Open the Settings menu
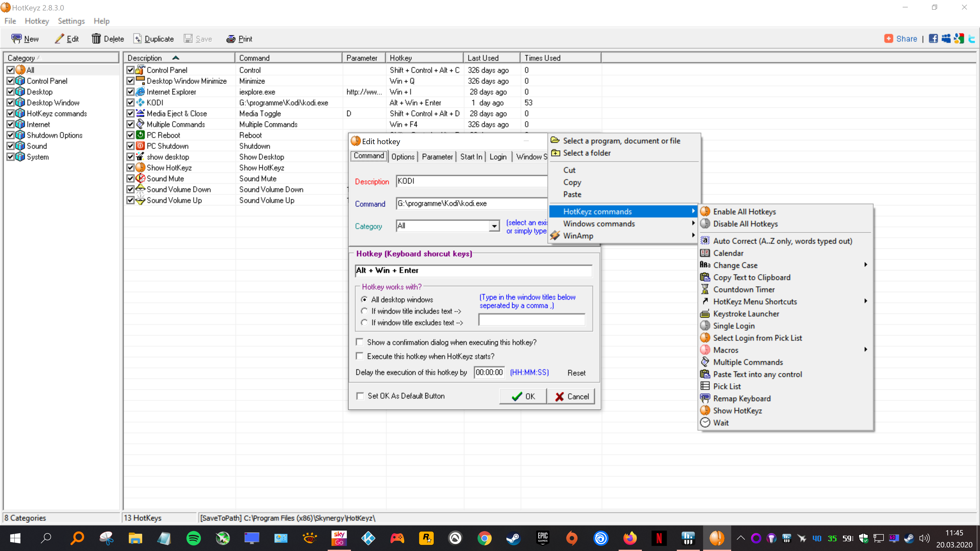 [71, 21]
